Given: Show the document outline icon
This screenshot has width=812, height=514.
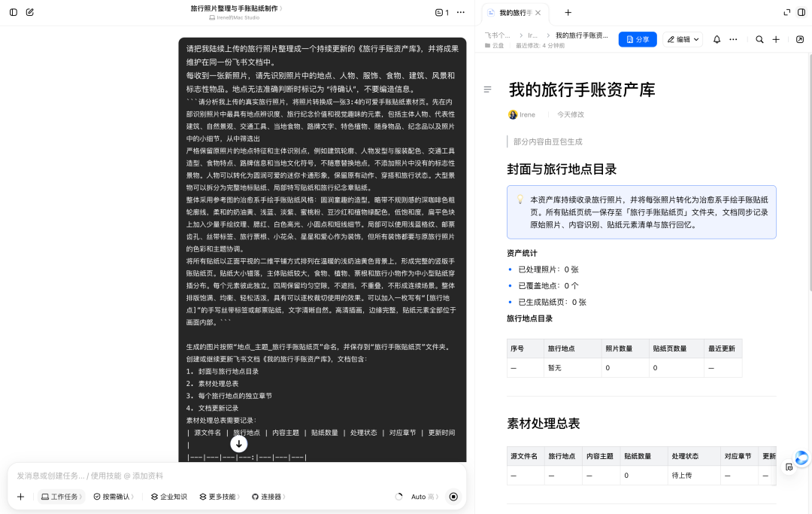Looking at the screenshot, I should (487, 90).
